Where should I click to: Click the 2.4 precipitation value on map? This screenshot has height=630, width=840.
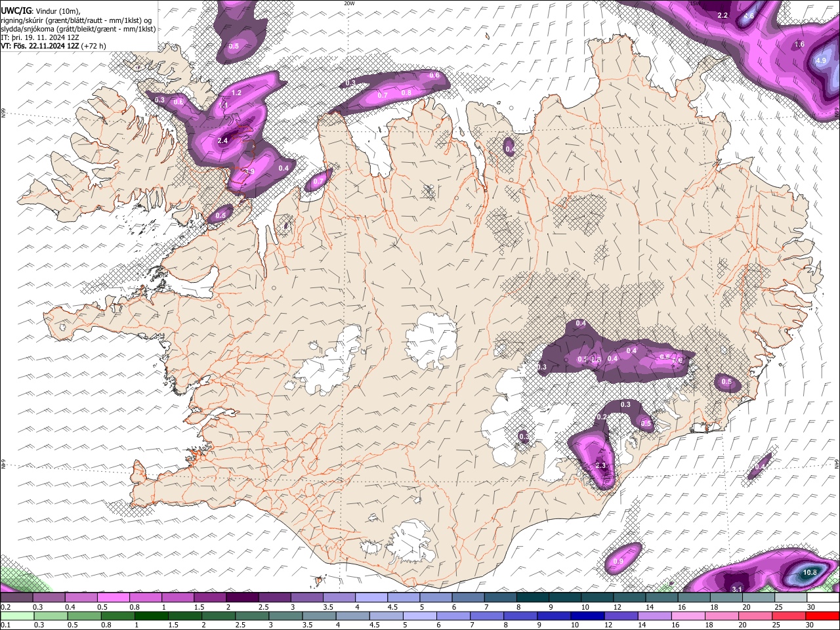tap(222, 140)
